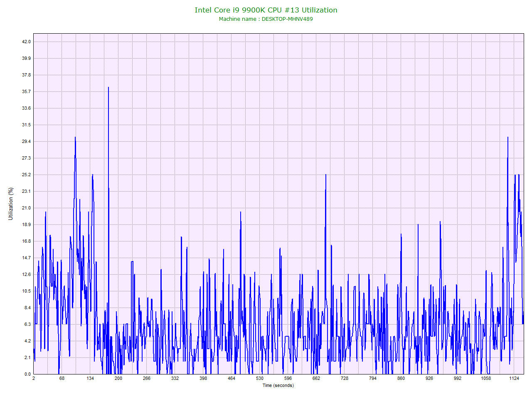The width and height of the screenshot is (532, 399).
Task: Select the 860 seconds time tick
Action: pos(401,378)
